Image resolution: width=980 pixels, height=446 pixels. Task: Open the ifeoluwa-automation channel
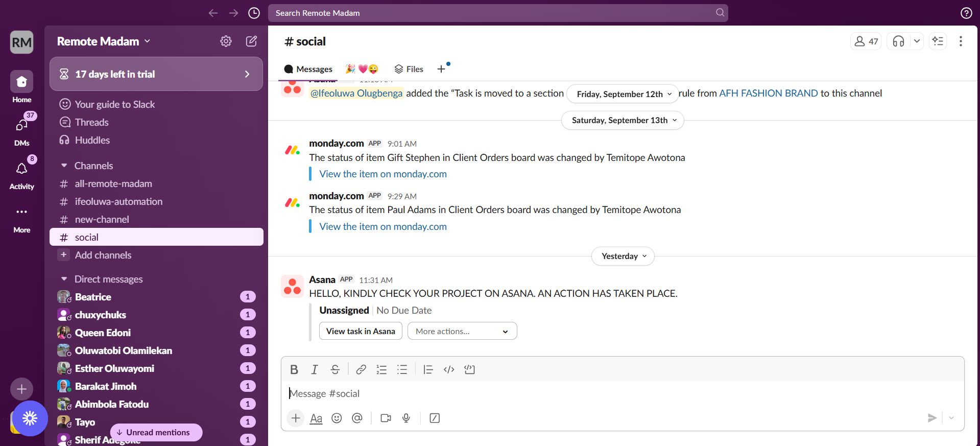pos(156,201)
